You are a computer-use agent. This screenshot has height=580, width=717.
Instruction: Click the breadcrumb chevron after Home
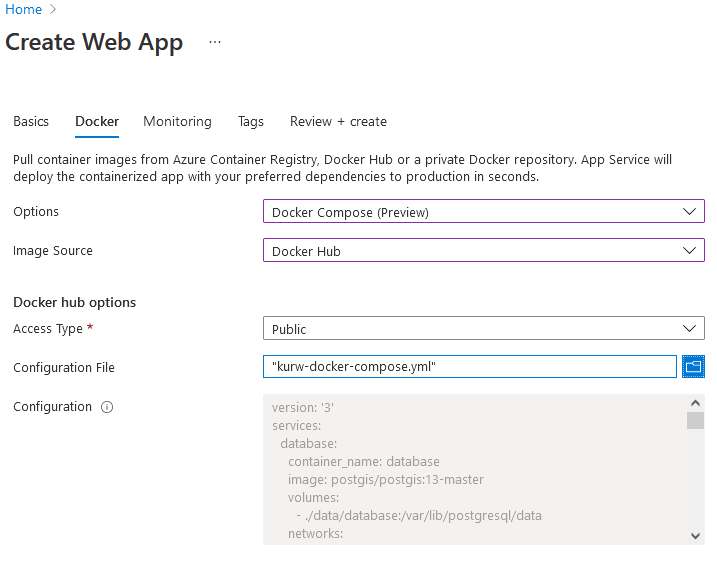pos(53,9)
